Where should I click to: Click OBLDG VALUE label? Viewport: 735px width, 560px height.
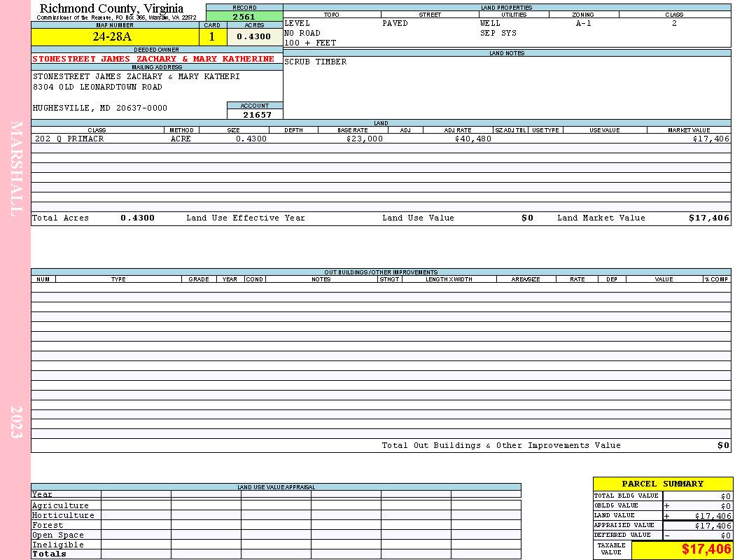616,505
